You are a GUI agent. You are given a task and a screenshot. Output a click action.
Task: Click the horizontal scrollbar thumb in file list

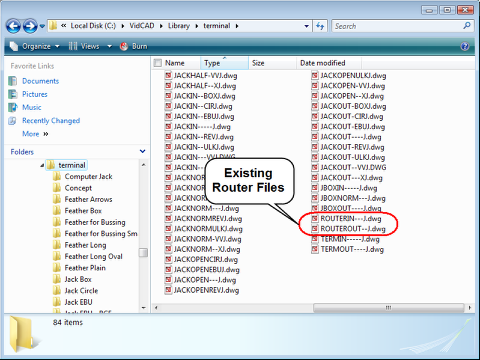(x=388, y=308)
